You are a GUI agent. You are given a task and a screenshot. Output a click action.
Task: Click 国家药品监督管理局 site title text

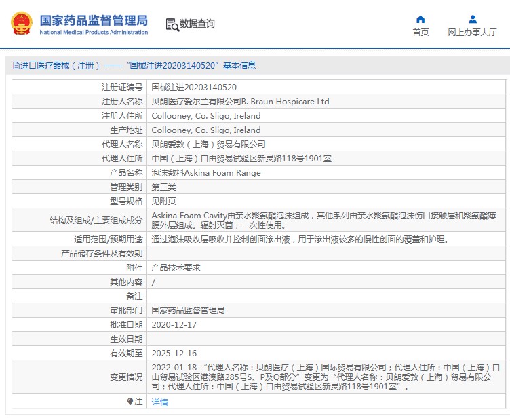point(93,20)
